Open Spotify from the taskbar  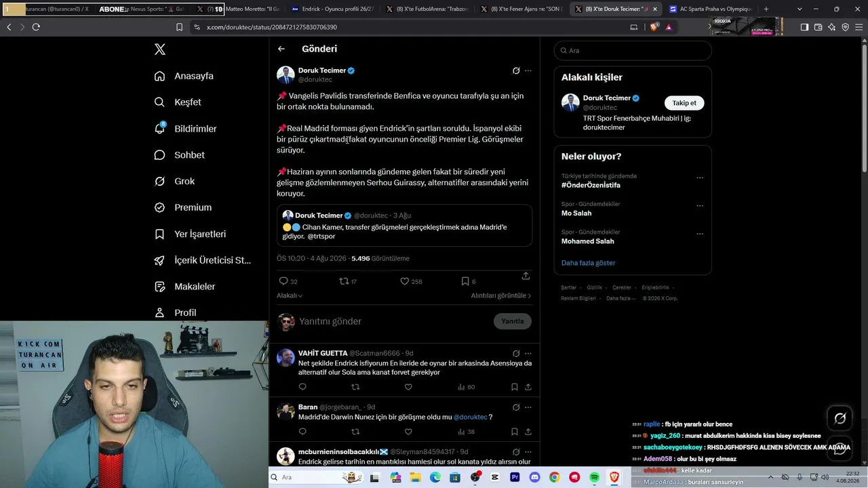594,477
